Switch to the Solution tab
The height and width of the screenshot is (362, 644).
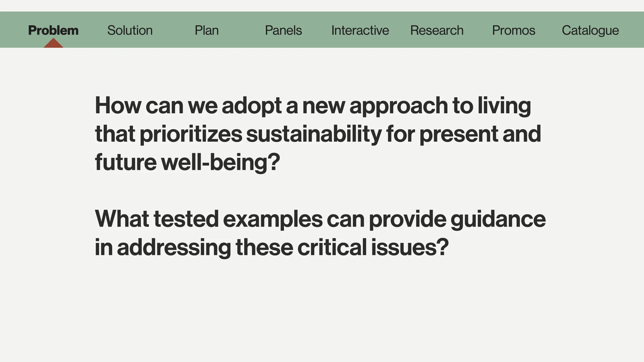click(x=130, y=30)
